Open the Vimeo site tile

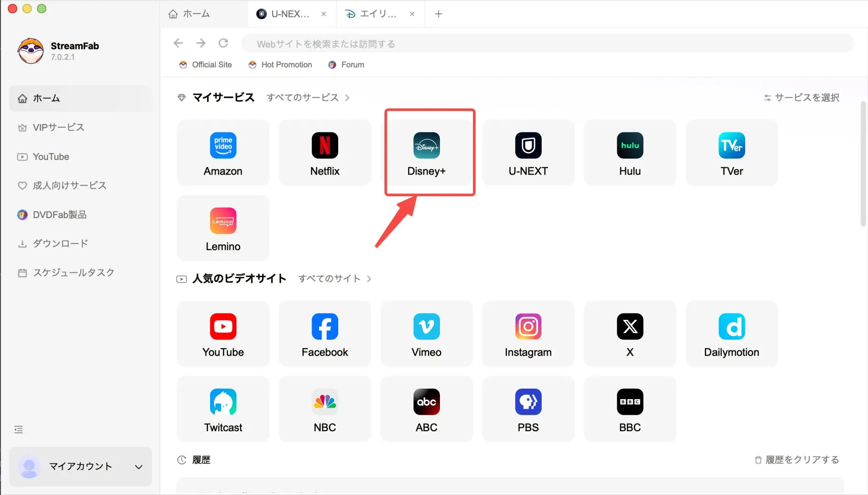[427, 334]
